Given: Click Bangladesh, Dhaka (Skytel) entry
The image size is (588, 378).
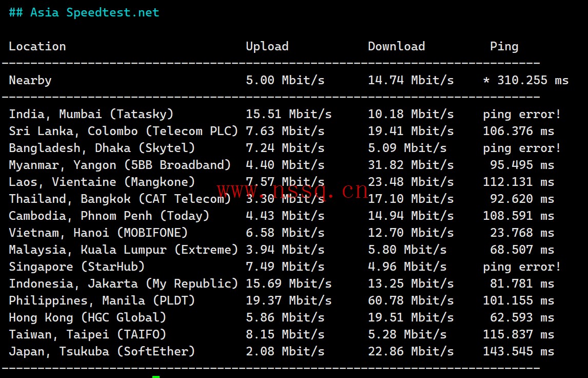Looking at the screenshot, I should 102,148.
